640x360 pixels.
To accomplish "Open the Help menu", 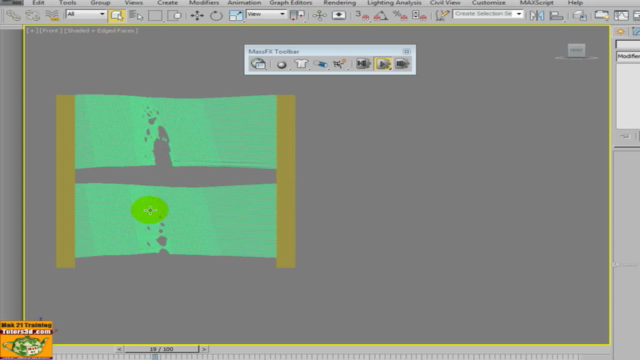I will point(575,2).
